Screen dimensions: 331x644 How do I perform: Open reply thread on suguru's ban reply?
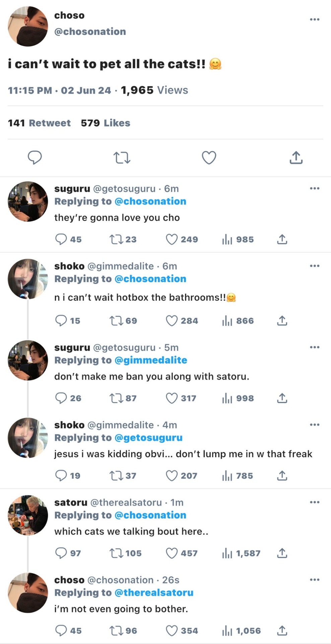pyautogui.click(x=61, y=398)
